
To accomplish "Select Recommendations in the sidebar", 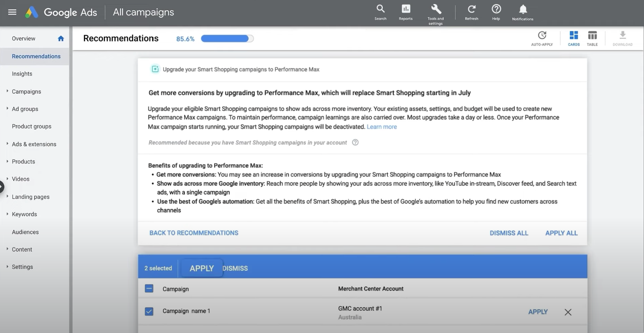I will 36,56.
